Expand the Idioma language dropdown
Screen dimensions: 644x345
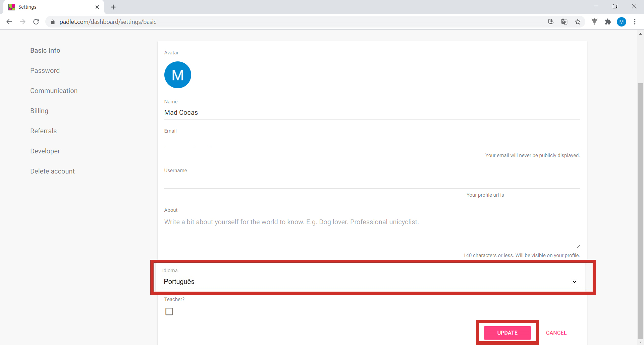click(x=369, y=282)
